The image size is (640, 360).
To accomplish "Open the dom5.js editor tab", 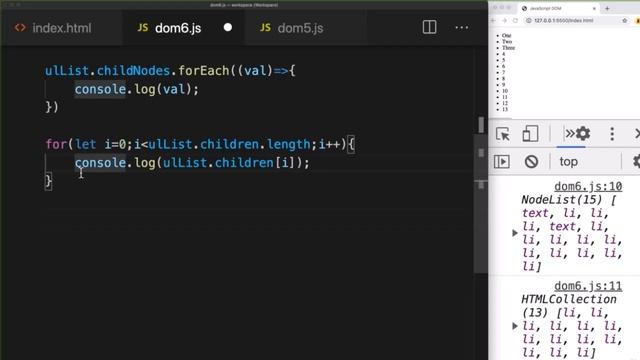I will point(305,28).
